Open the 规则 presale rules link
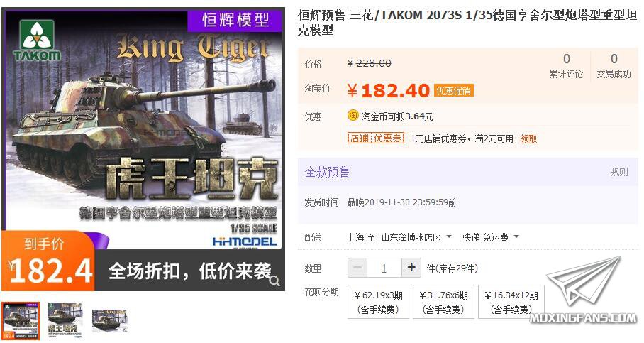Screen dimensions: 644x343 pos(619,172)
